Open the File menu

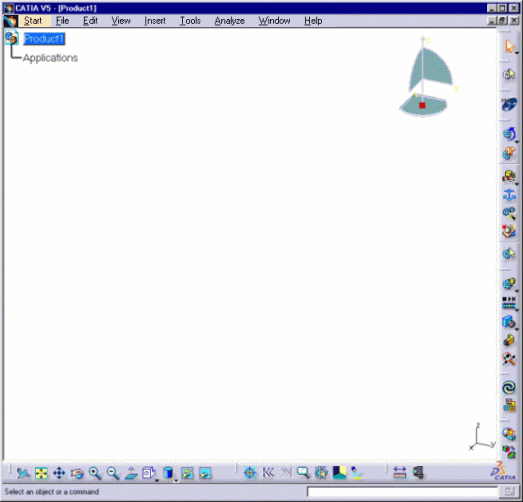click(62, 21)
